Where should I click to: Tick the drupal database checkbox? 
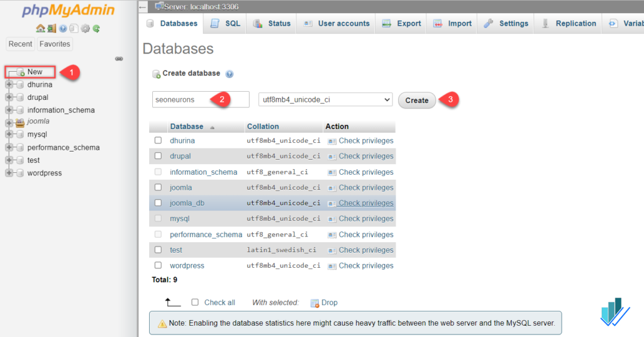(158, 156)
